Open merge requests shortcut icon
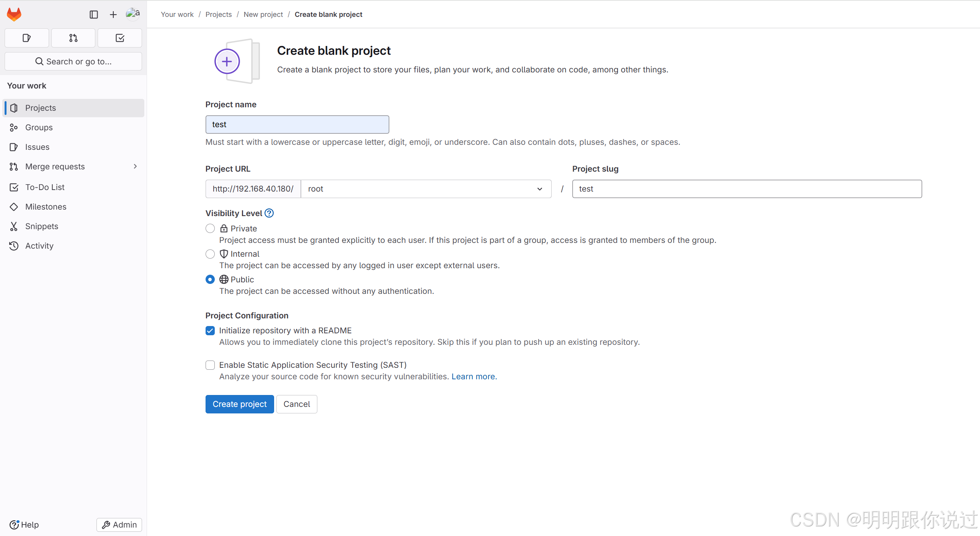 click(73, 38)
